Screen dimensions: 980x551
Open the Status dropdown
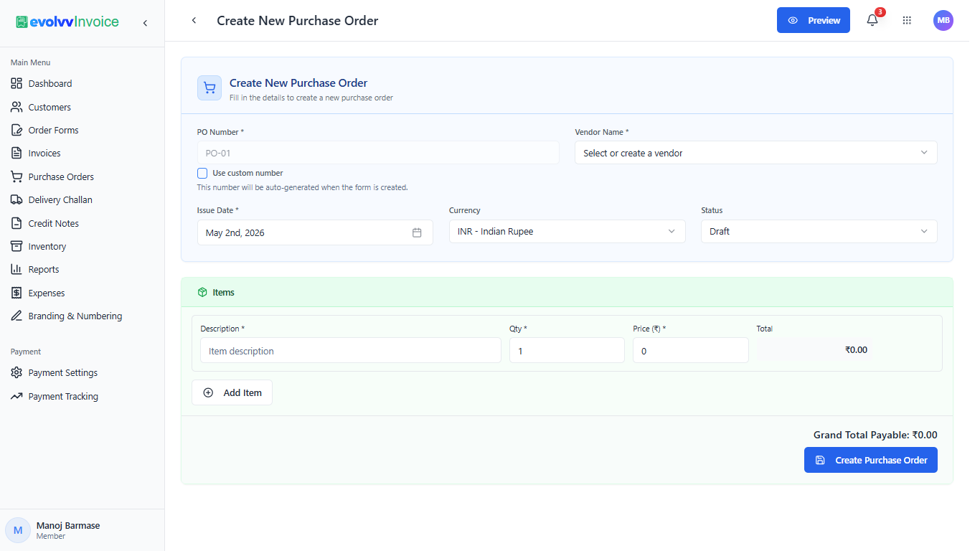(819, 231)
